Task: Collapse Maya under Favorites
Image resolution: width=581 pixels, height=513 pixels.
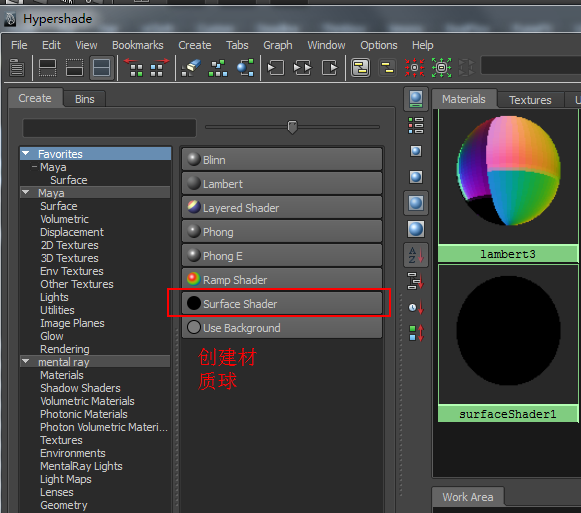Action: click(34, 167)
